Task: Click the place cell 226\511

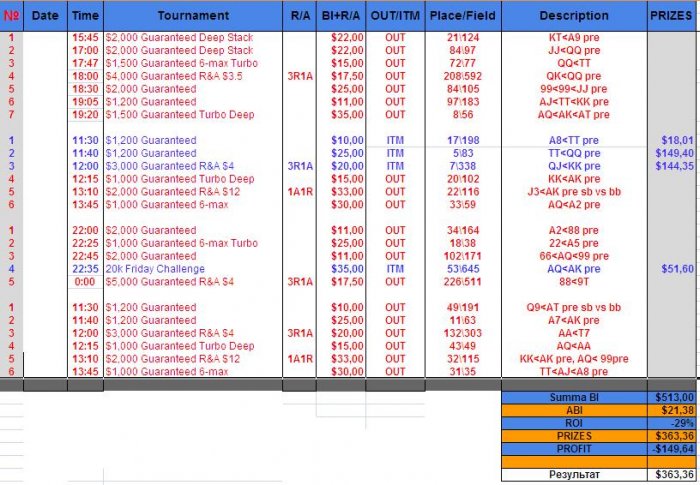Action: point(463,282)
